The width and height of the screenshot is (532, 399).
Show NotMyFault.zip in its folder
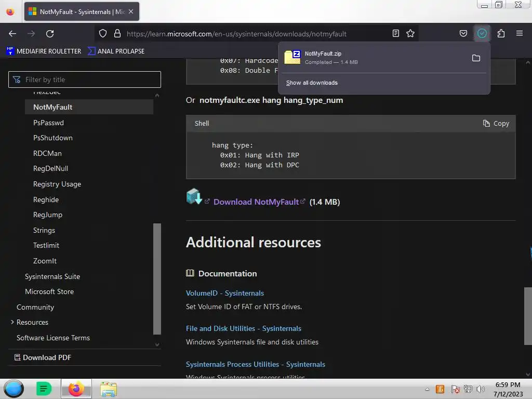click(476, 58)
